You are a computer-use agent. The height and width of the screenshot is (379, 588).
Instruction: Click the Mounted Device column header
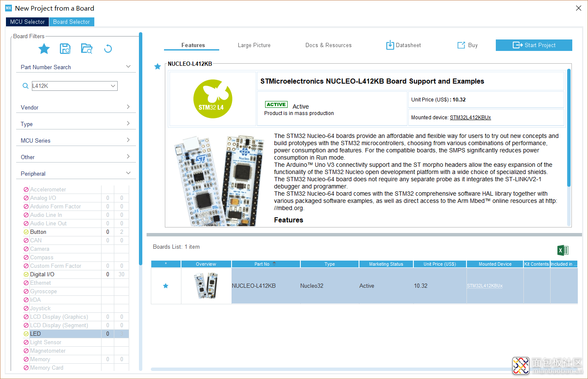(x=495, y=264)
